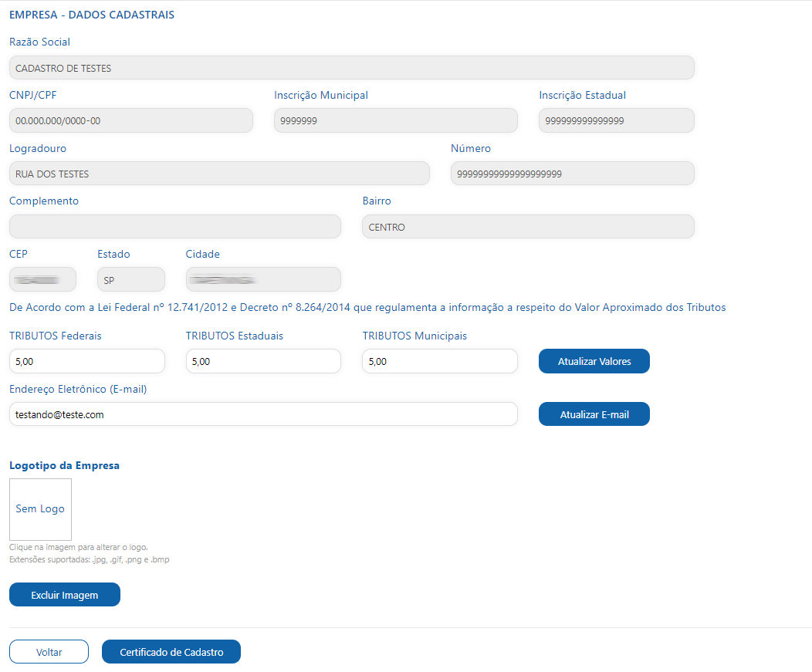Click the 'CEP' label

coord(18,254)
